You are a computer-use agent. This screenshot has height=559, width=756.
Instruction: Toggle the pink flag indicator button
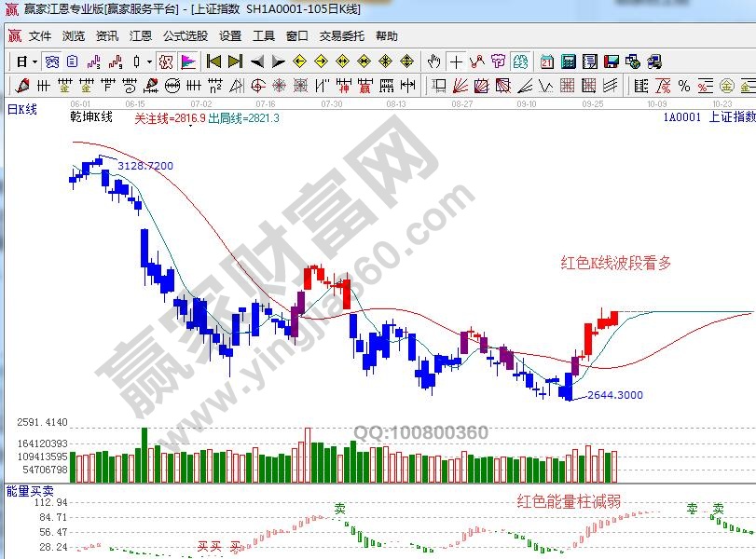(188, 62)
